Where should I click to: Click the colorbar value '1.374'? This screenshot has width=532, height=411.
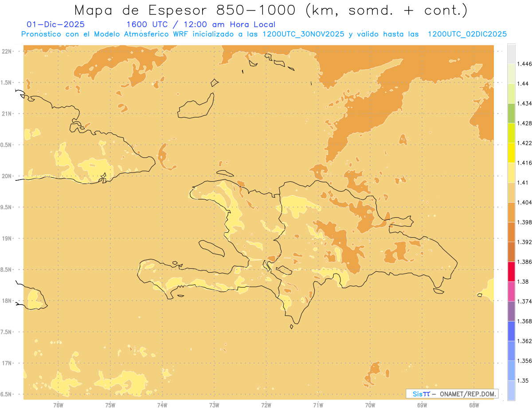[525, 301]
